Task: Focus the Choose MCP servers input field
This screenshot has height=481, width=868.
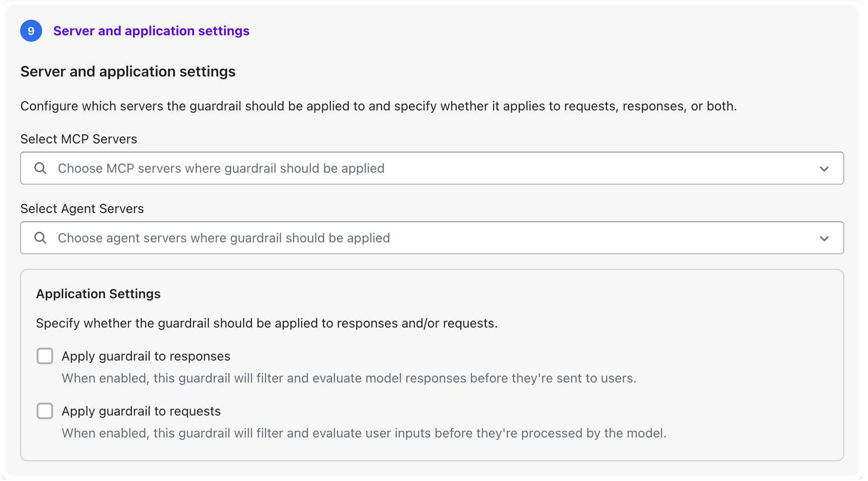Action: [412, 169]
